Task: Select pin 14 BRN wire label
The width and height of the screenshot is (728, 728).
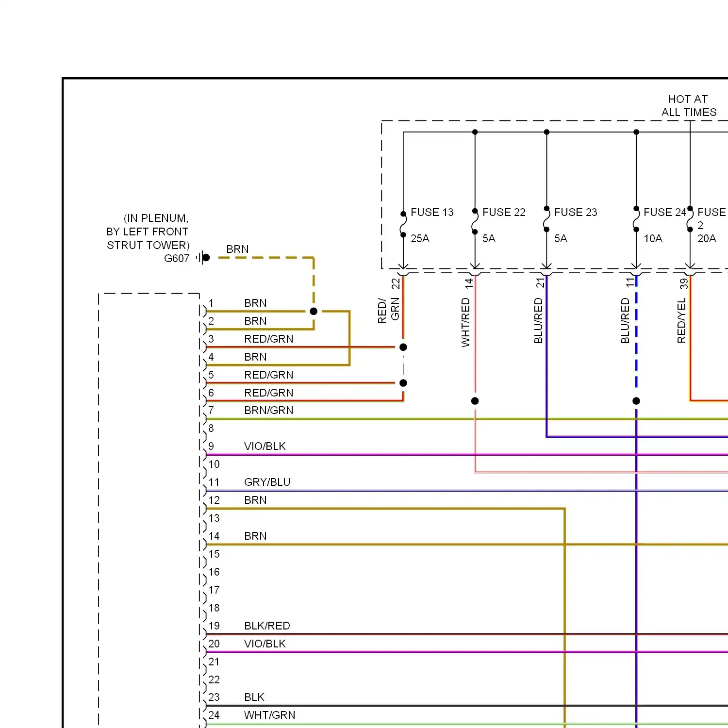Action: [x=255, y=536]
